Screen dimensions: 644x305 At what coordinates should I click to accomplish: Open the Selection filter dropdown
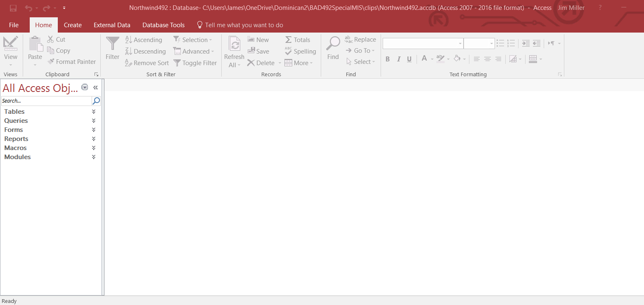coord(192,40)
